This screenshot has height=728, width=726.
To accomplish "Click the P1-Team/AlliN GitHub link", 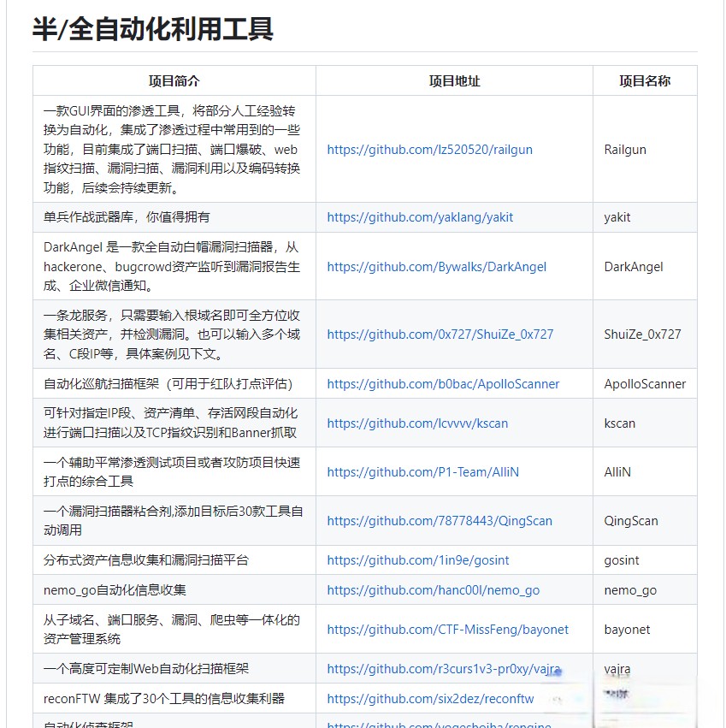I will [422, 472].
